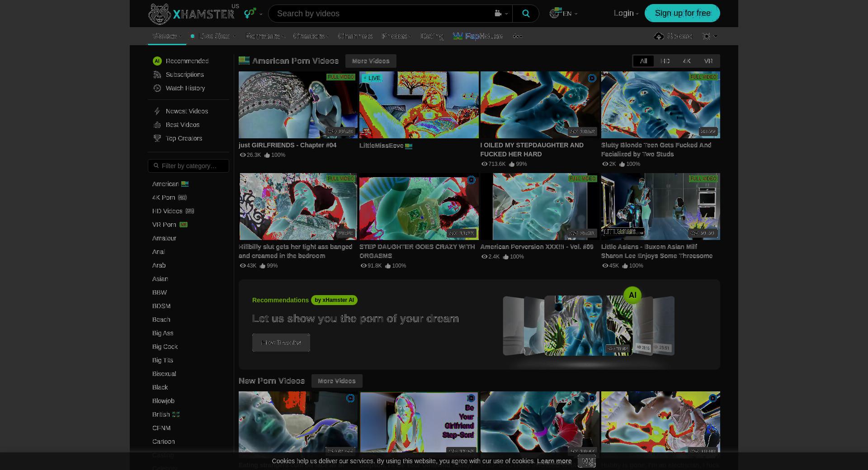Image resolution: width=868 pixels, height=470 pixels.
Task: Click the sun theme icon
Action: 706,36
